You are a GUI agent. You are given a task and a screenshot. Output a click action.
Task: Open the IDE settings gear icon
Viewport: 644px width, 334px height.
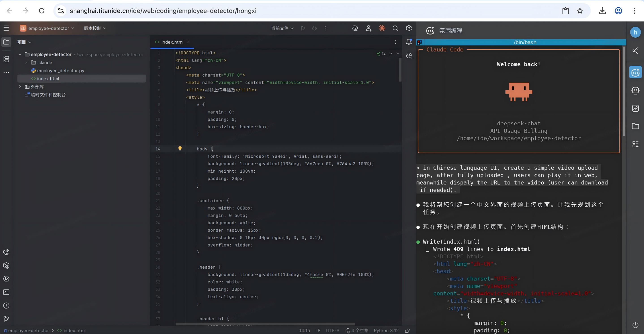409,28
